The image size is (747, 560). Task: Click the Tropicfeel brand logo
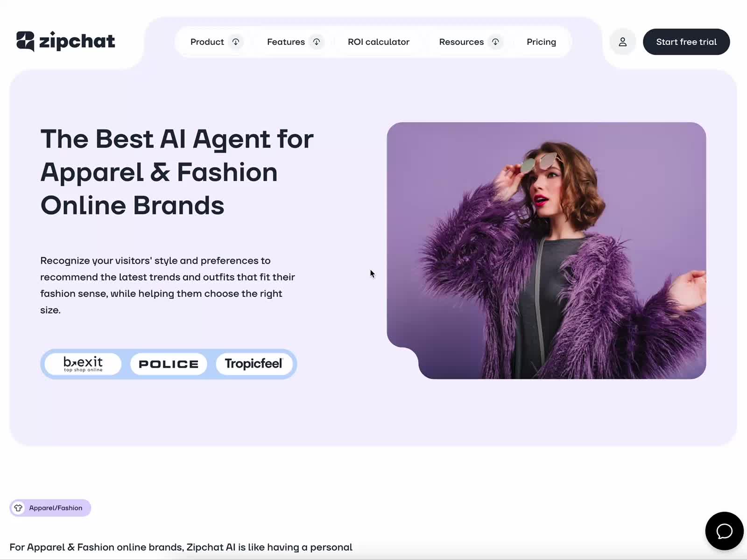click(254, 364)
